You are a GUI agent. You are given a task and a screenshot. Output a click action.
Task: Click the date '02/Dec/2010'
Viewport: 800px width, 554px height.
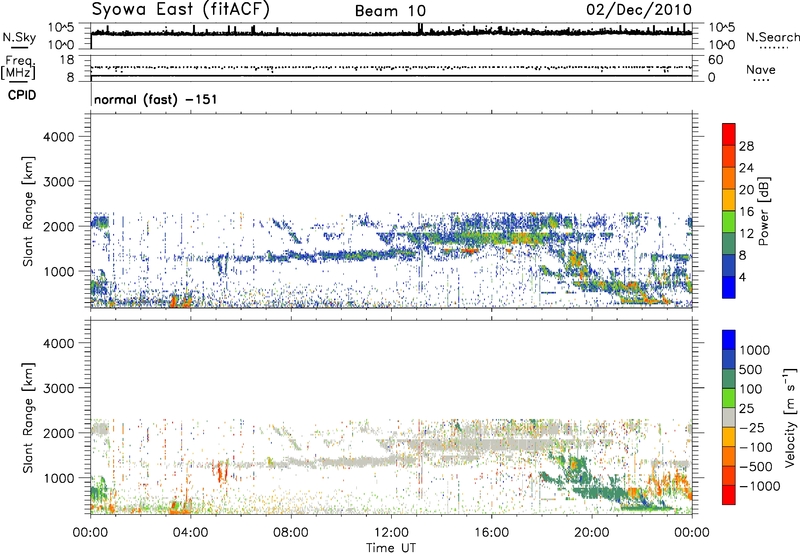coord(639,10)
